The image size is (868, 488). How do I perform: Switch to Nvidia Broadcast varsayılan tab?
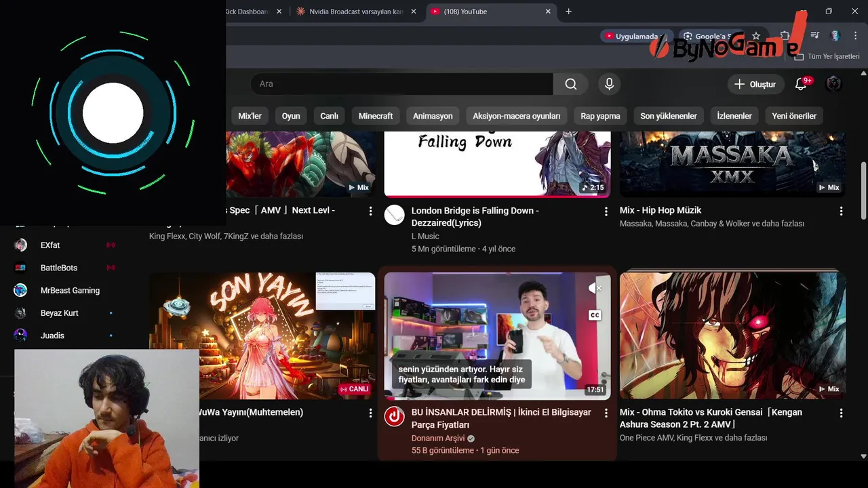pos(356,12)
